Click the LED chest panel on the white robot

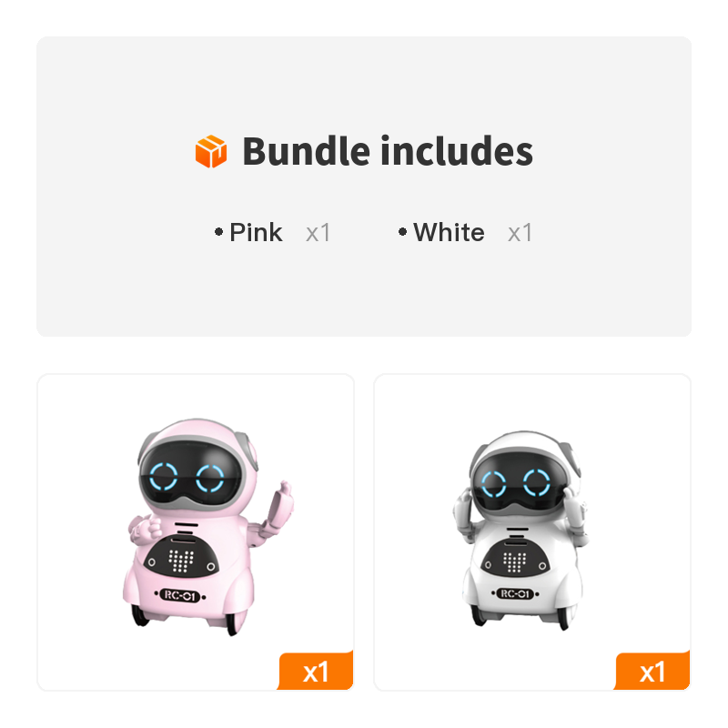tap(515, 560)
